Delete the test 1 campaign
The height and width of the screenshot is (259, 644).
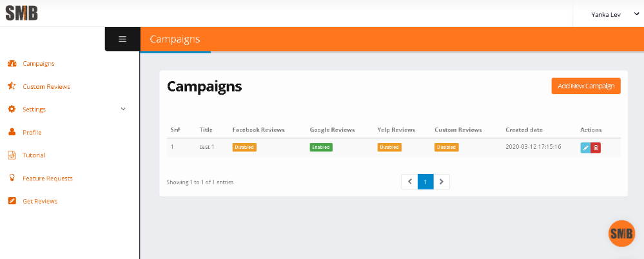point(596,148)
